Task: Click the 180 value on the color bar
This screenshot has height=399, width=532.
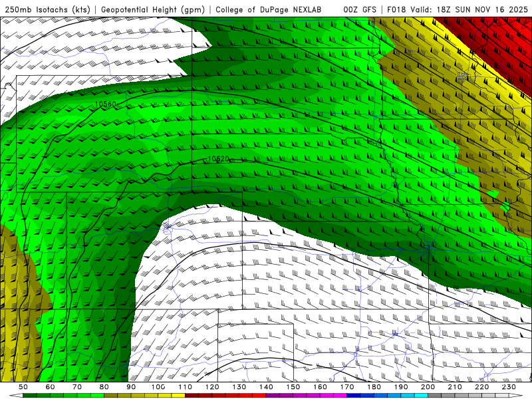Action: point(374,387)
